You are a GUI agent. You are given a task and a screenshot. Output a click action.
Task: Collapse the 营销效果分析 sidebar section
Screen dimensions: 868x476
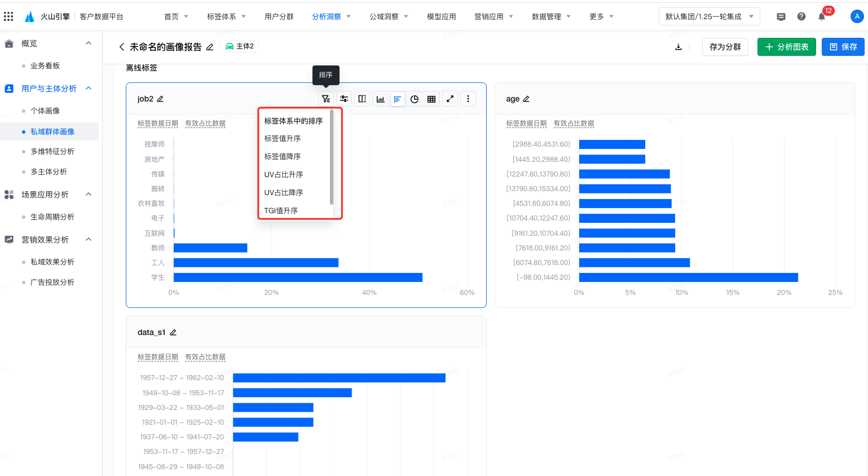[89, 240]
